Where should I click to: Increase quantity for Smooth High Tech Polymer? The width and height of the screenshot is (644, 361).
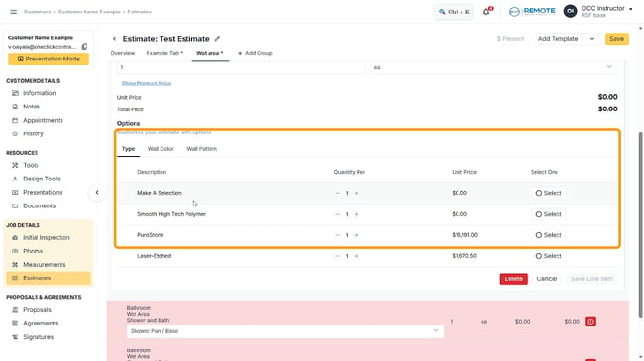(x=356, y=214)
